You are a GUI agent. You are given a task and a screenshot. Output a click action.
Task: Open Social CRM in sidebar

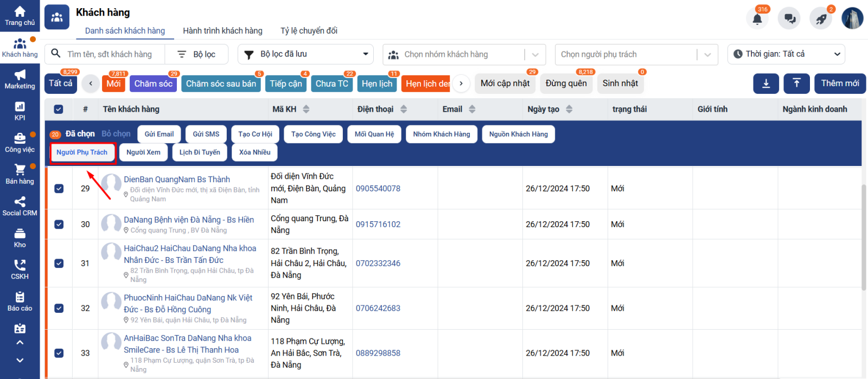click(20, 206)
